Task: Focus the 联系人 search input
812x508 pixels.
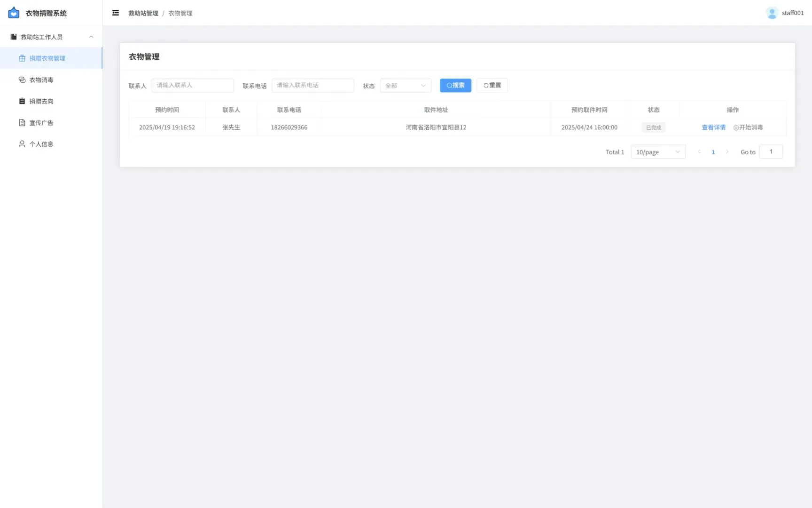Action: (x=193, y=85)
